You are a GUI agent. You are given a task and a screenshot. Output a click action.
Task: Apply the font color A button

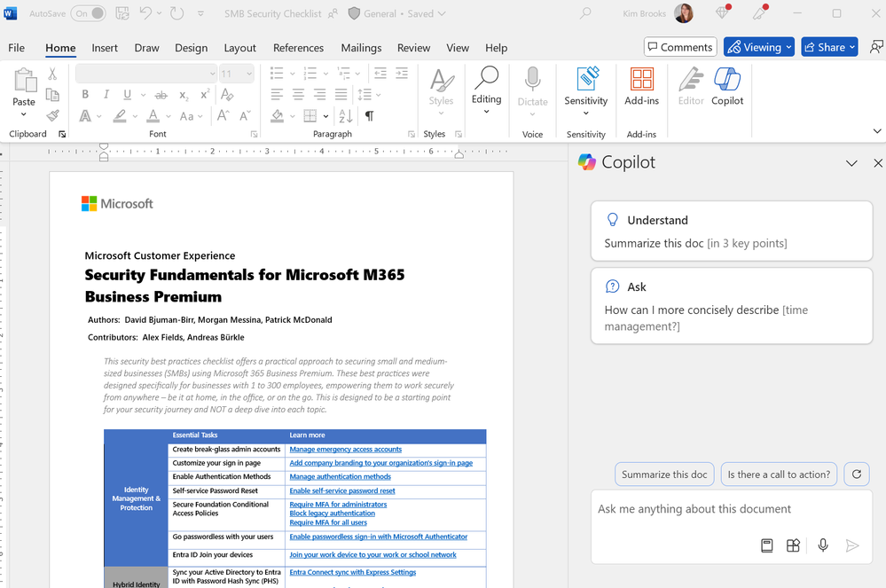pyautogui.click(x=153, y=116)
